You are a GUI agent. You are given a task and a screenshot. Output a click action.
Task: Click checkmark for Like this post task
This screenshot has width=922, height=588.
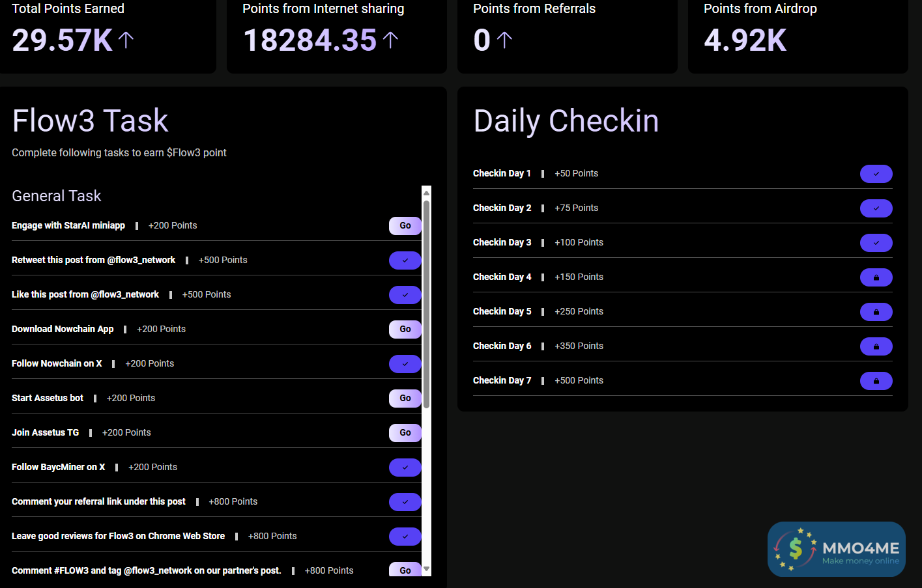[x=405, y=295]
